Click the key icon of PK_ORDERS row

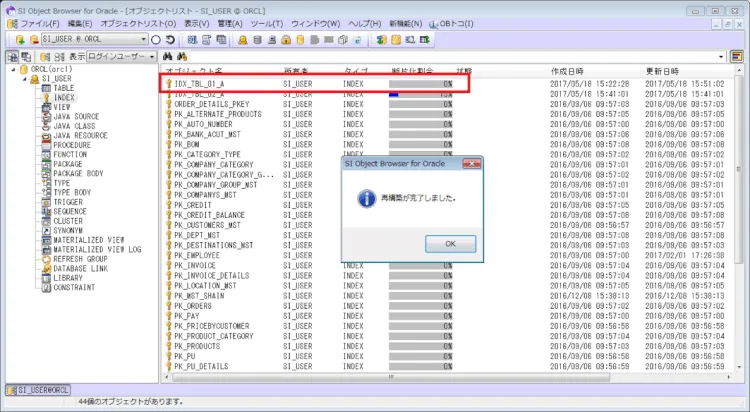pyautogui.click(x=168, y=306)
